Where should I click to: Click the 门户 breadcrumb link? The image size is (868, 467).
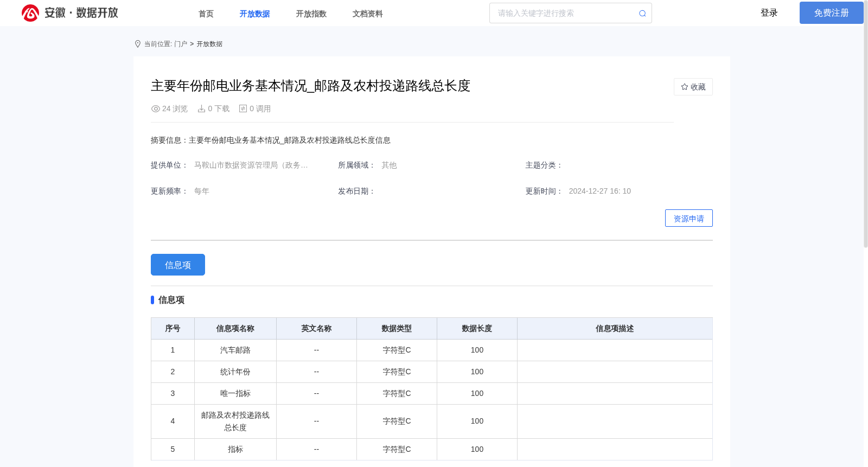(x=181, y=44)
